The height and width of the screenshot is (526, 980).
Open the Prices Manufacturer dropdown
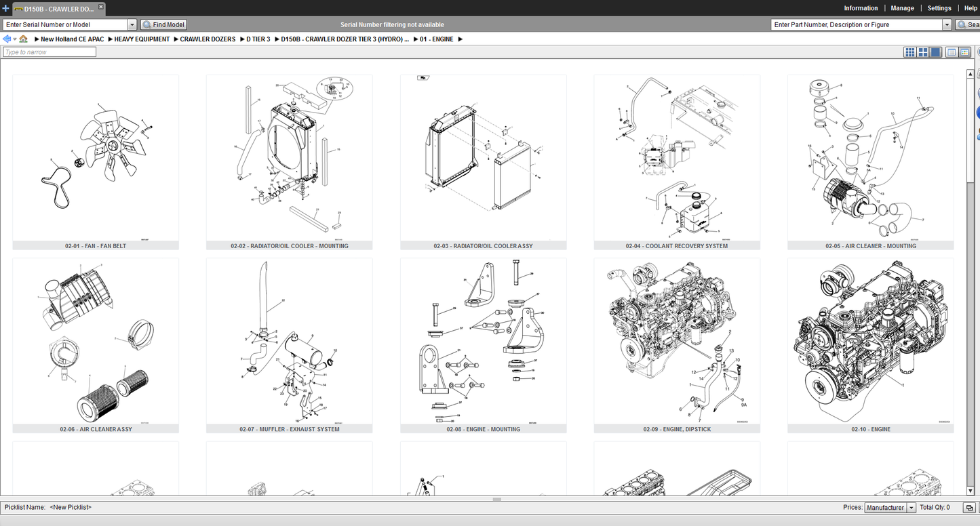point(911,508)
